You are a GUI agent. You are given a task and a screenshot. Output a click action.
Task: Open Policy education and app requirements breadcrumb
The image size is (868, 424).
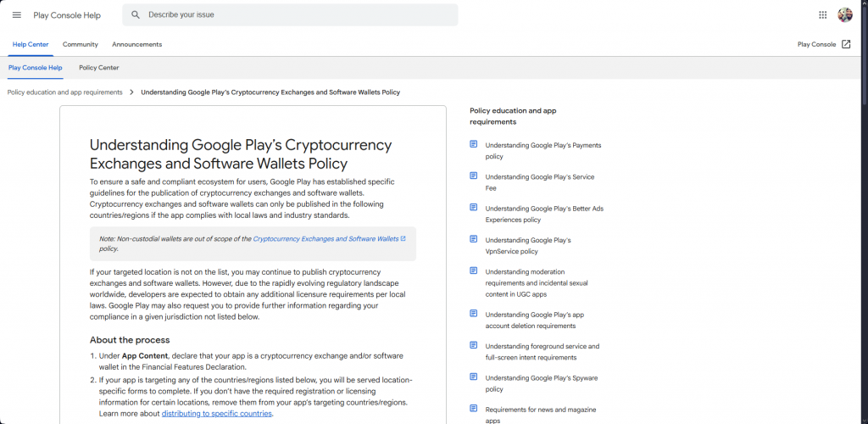64,92
